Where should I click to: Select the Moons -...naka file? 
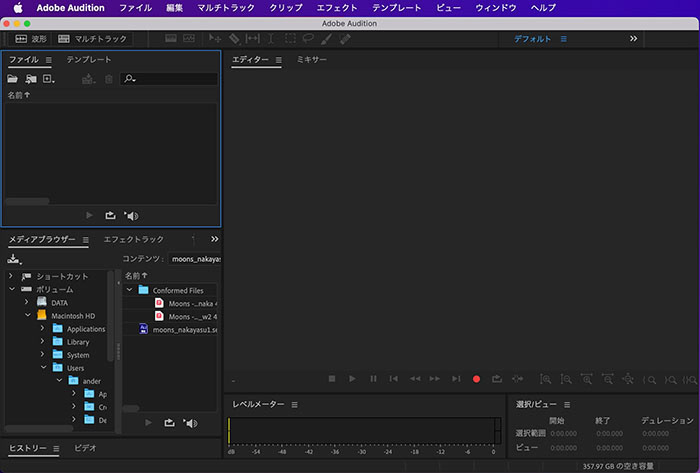(192, 303)
